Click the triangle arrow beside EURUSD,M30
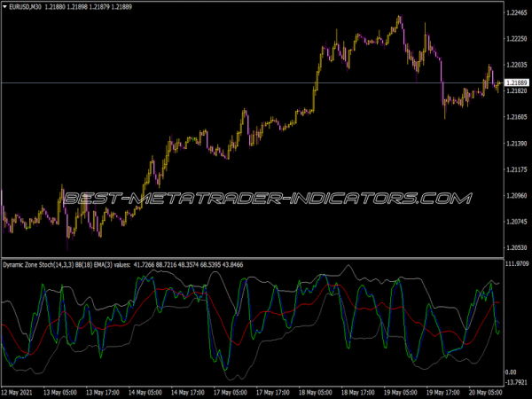The image size is (532, 399). click(x=5, y=7)
